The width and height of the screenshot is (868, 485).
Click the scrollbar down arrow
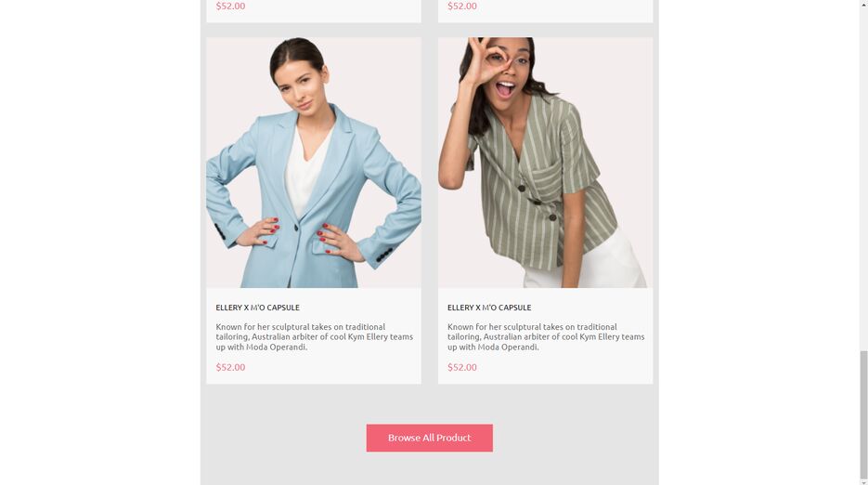[x=863, y=481]
